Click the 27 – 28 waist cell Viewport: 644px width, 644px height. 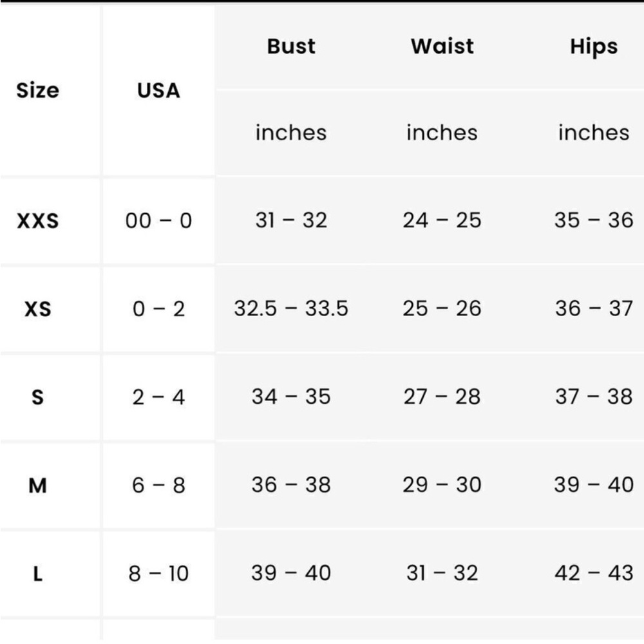(442, 397)
